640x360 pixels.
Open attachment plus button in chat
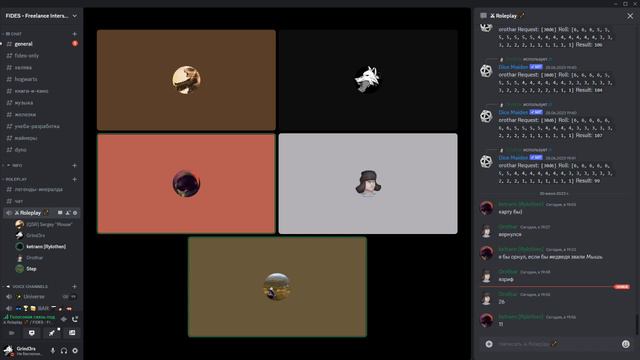(489, 344)
